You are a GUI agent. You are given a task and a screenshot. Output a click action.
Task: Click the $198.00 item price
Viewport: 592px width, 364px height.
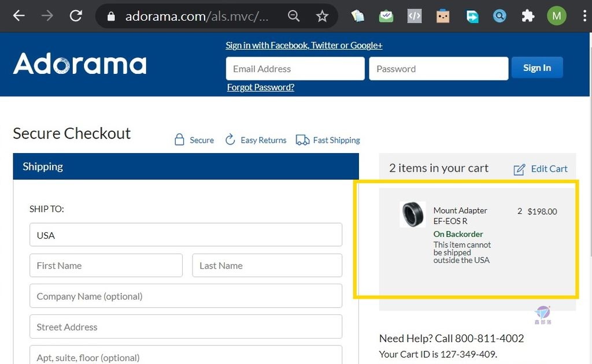pos(542,211)
